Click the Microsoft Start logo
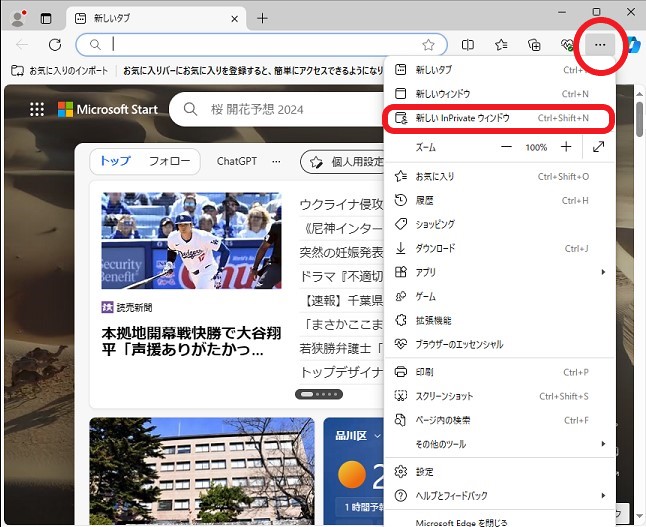646x527 pixels. (108, 109)
